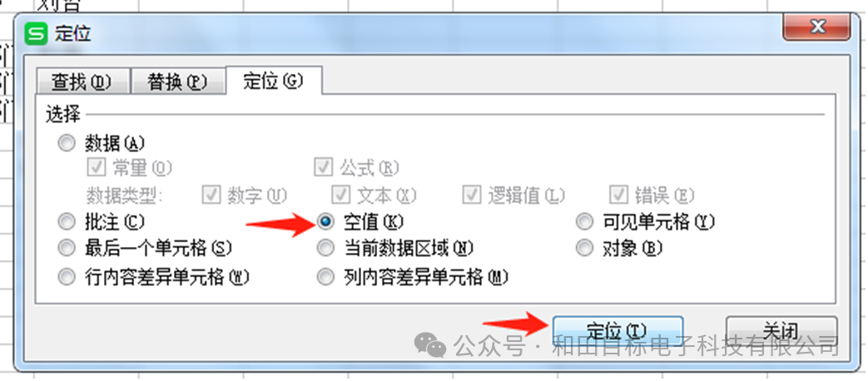Switch to the 查找(D) tab
The width and height of the screenshot is (868, 381).
(82, 82)
